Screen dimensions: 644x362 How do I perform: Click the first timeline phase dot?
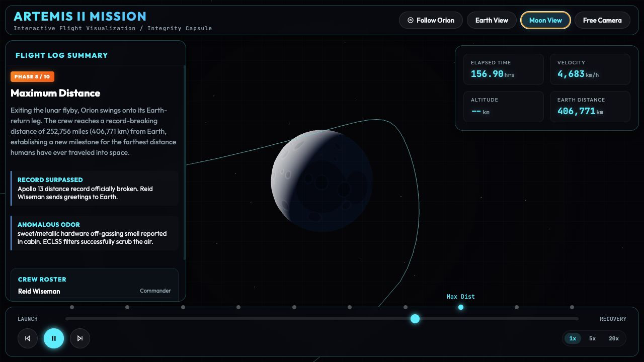[x=72, y=307]
